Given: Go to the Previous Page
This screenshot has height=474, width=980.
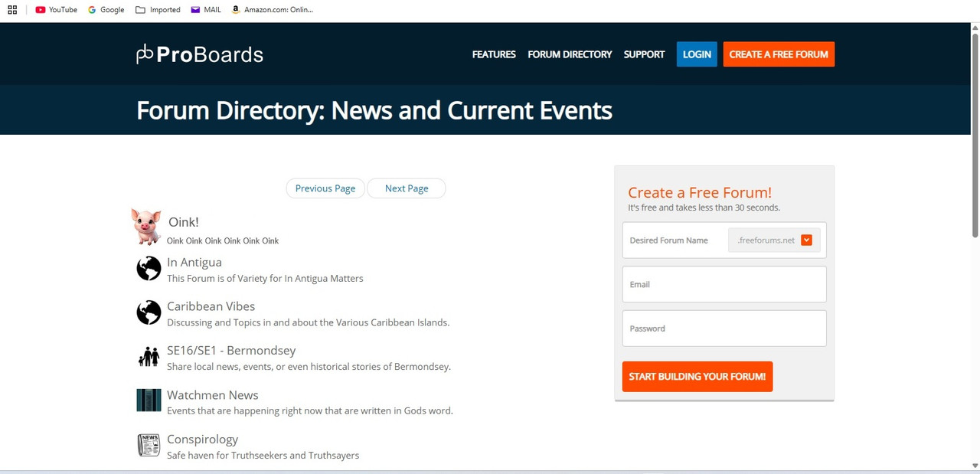Looking at the screenshot, I should (x=325, y=188).
